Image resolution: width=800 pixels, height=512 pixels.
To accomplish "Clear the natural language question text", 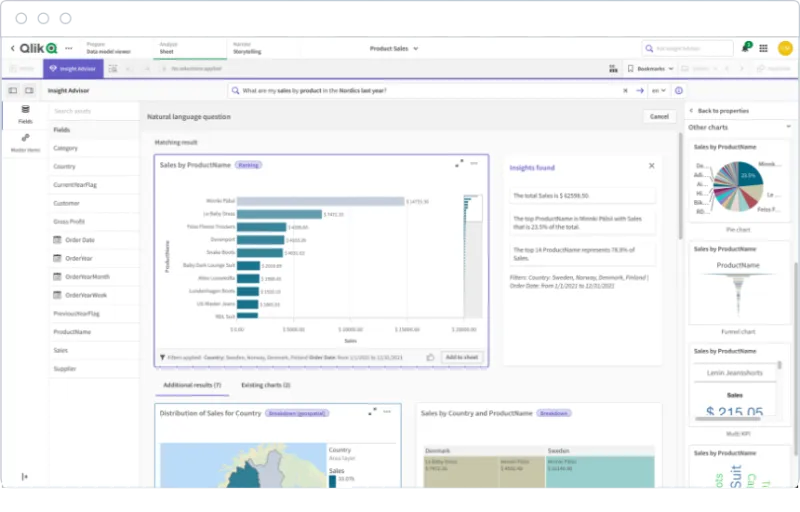I will 625,91.
